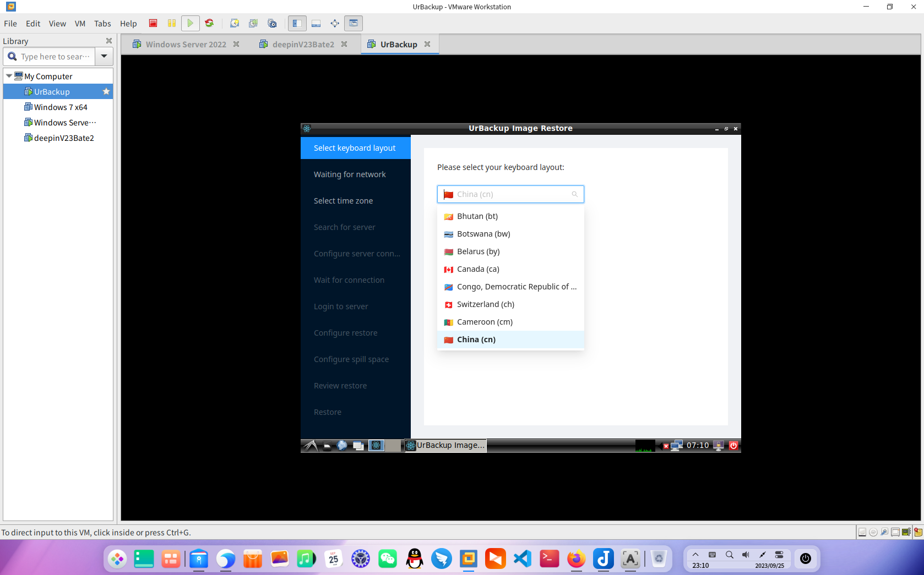Focus the Library search field
924x575 pixels.
point(50,56)
